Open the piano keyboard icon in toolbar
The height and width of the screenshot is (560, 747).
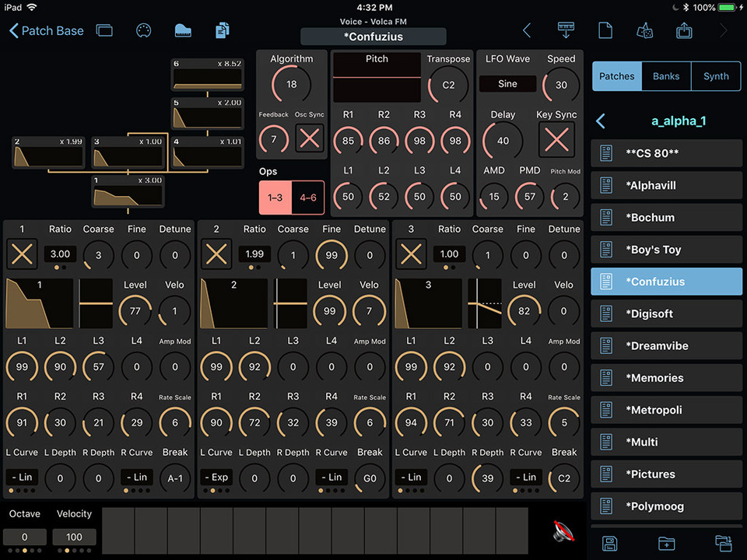click(183, 31)
